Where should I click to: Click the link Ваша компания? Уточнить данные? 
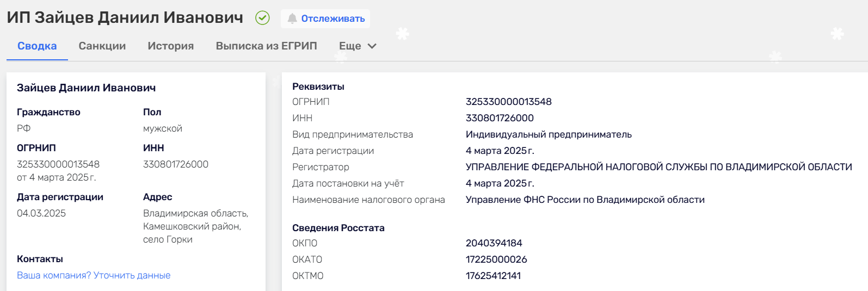(x=94, y=275)
